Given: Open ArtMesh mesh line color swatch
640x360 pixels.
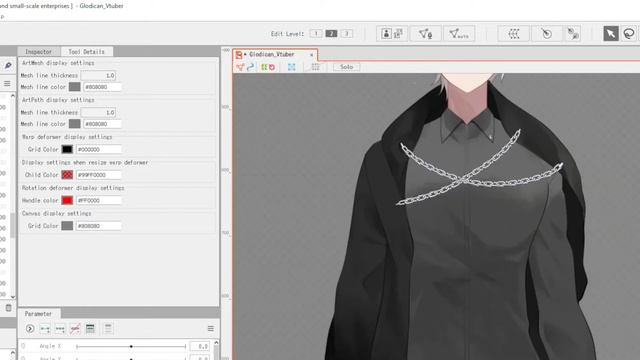Looking at the screenshot, I should [74, 87].
